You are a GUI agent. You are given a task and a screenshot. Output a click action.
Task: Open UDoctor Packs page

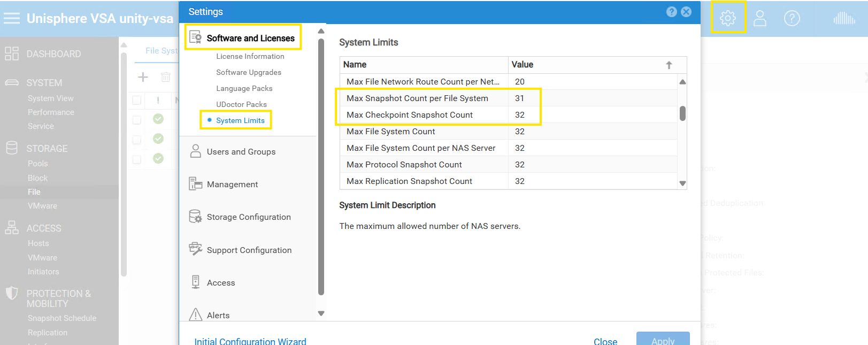[x=241, y=104]
